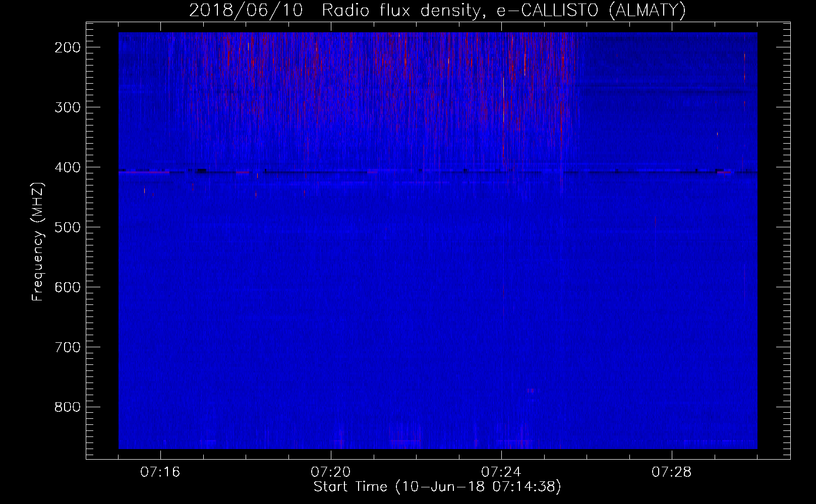Click the dark interference band at 400 MHz
This screenshot has width=816, height=504.
tap(438, 172)
